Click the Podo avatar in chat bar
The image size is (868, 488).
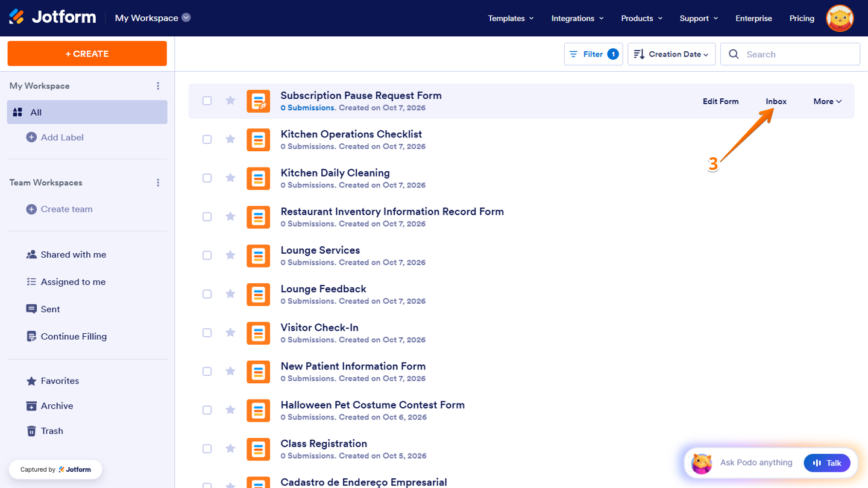click(702, 463)
